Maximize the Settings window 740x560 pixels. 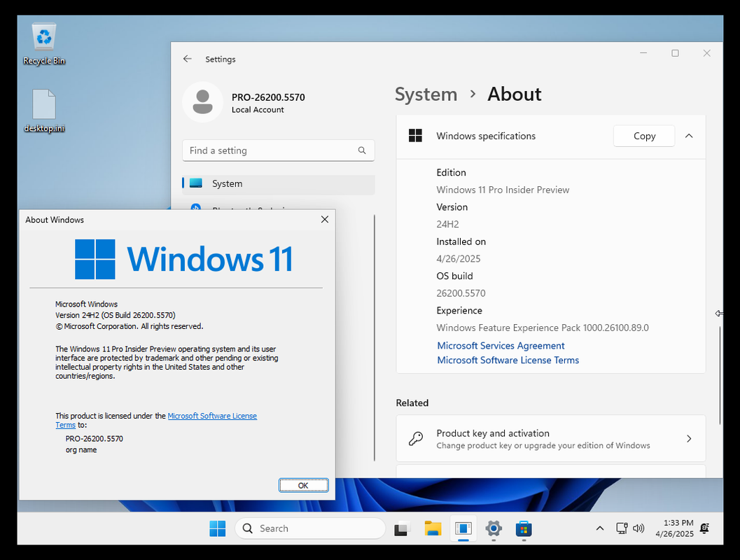(676, 53)
